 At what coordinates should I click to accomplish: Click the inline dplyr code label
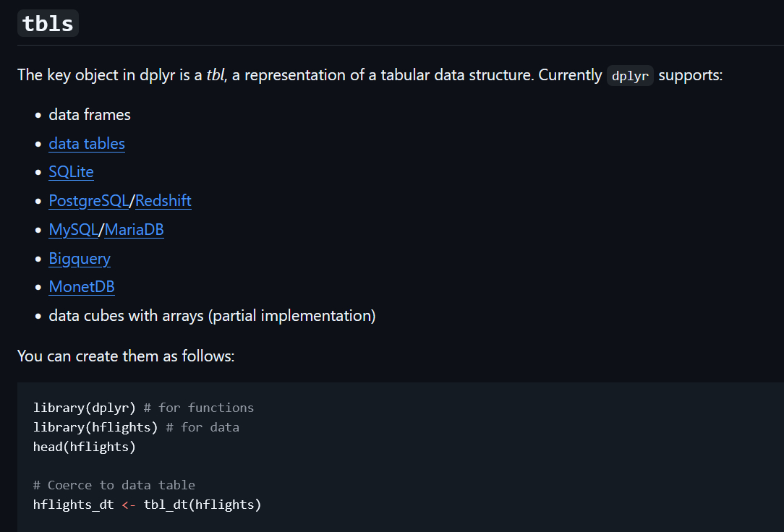pyautogui.click(x=630, y=76)
